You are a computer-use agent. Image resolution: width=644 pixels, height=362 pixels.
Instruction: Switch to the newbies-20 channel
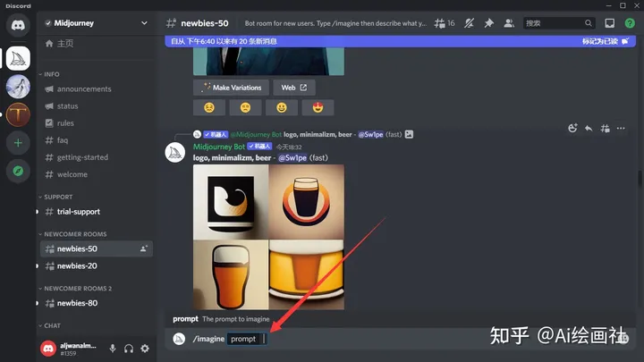(x=77, y=265)
